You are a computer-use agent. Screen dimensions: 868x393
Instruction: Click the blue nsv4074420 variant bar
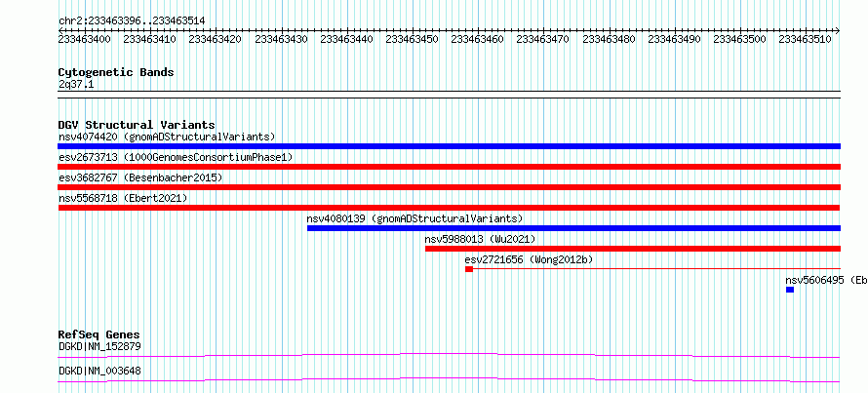coord(449,146)
